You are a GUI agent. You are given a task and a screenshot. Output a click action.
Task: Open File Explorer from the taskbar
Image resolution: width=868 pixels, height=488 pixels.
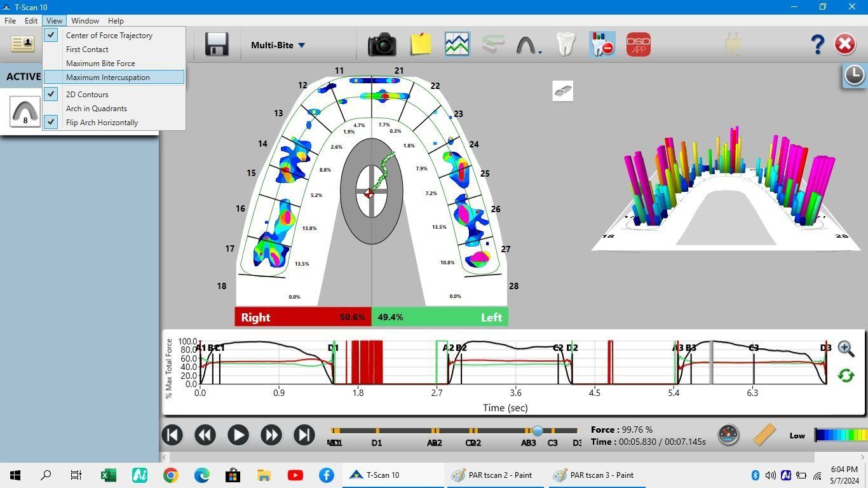(x=264, y=475)
